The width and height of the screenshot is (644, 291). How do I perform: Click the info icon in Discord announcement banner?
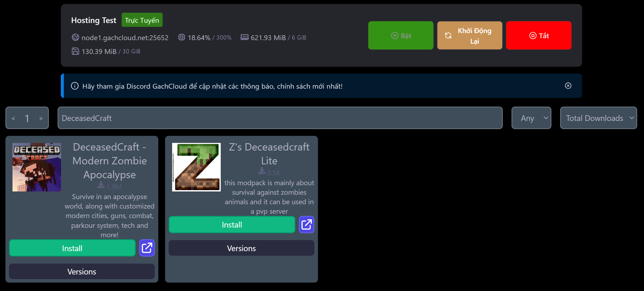pyautogui.click(x=75, y=86)
